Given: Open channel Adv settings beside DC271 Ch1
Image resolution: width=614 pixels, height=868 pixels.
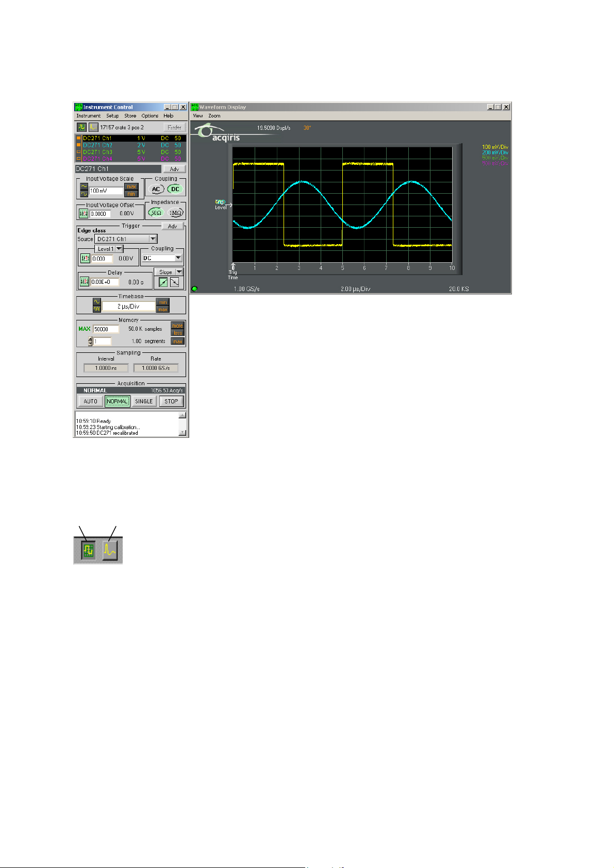Looking at the screenshot, I should click(x=174, y=169).
